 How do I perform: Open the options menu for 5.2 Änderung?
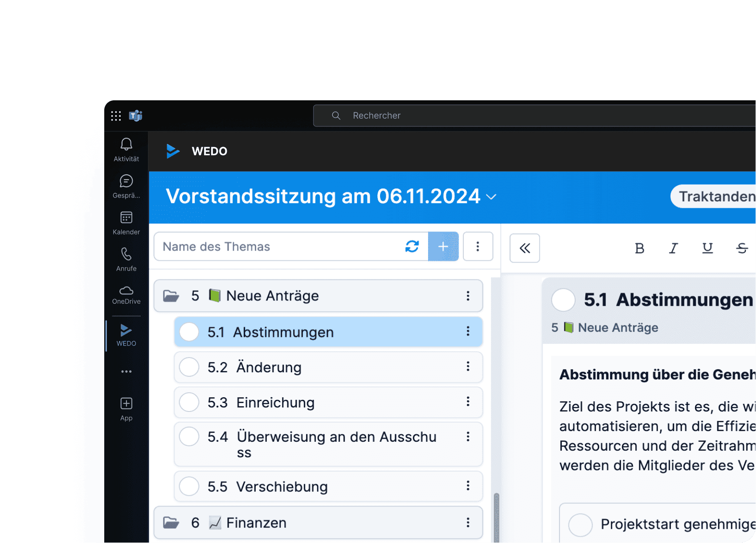pyautogui.click(x=468, y=367)
